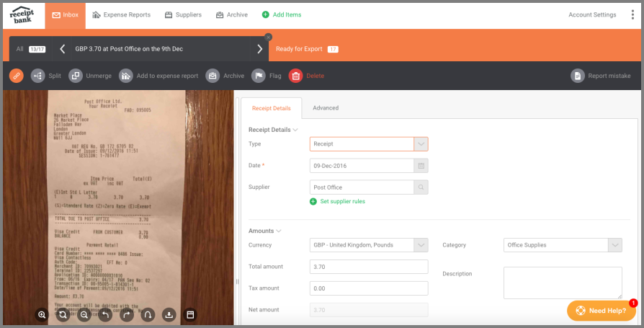Image resolution: width=644 pixels, height=328 pixels.
Task: Zoom in on the receipt image
Action: pyautogui.click(x=42, y=315)
